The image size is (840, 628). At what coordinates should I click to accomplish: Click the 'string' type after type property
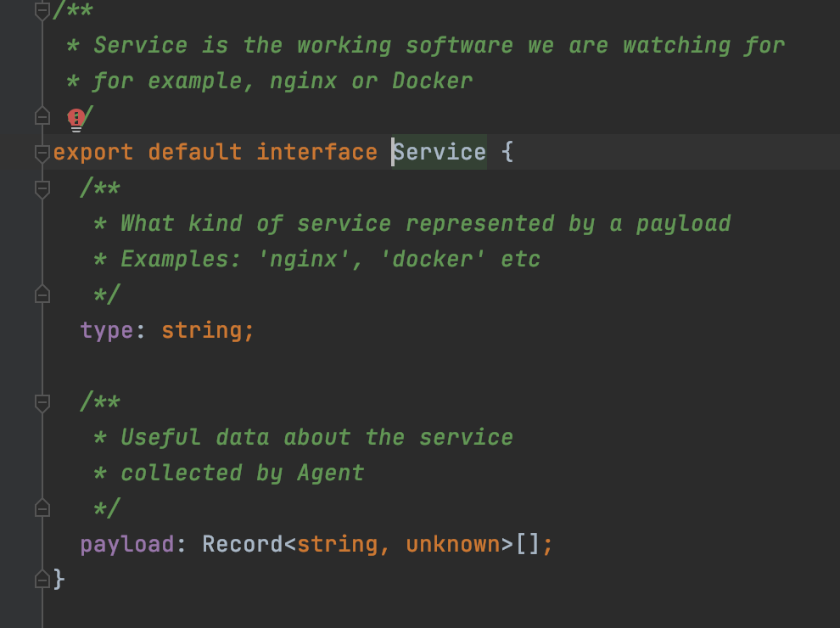(x=202, y=331)
